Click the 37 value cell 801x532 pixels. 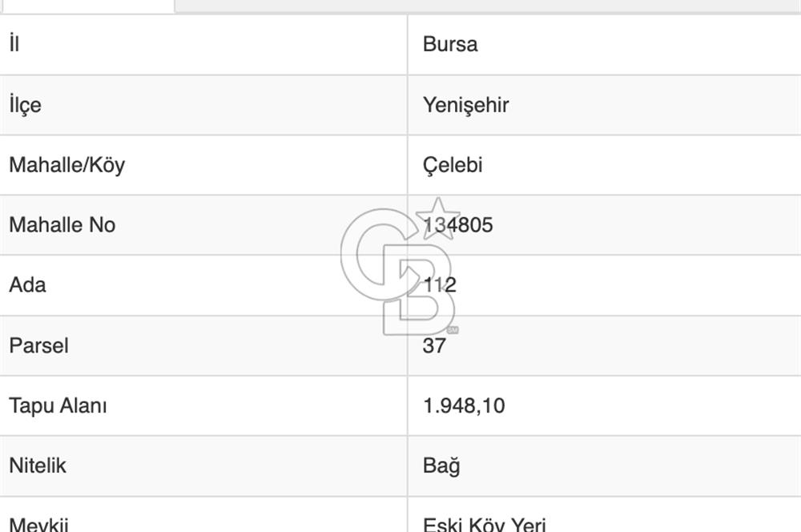pos(433,345)
